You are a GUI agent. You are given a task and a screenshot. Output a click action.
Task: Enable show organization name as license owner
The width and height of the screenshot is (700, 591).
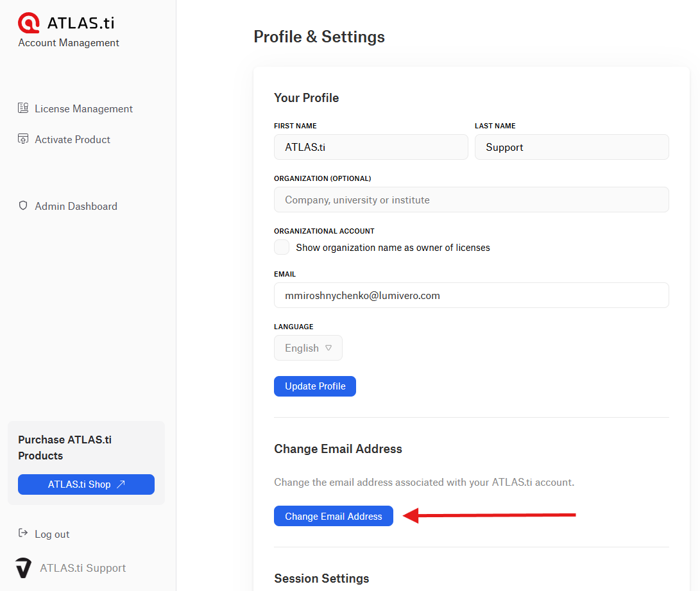(x=282, y=247)
